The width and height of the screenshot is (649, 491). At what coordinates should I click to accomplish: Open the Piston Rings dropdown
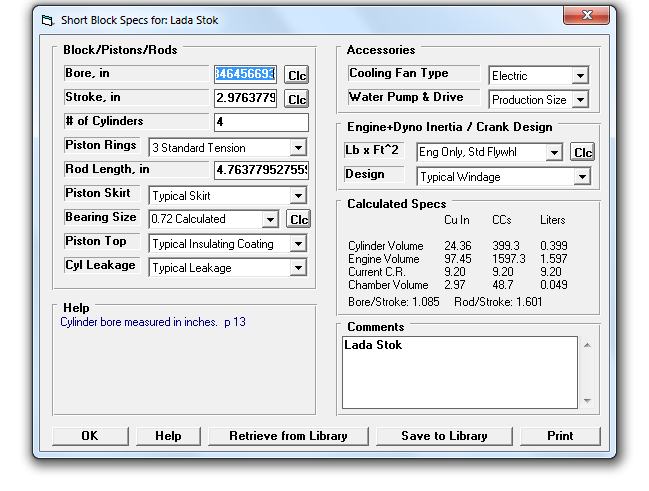pos(298,148)
